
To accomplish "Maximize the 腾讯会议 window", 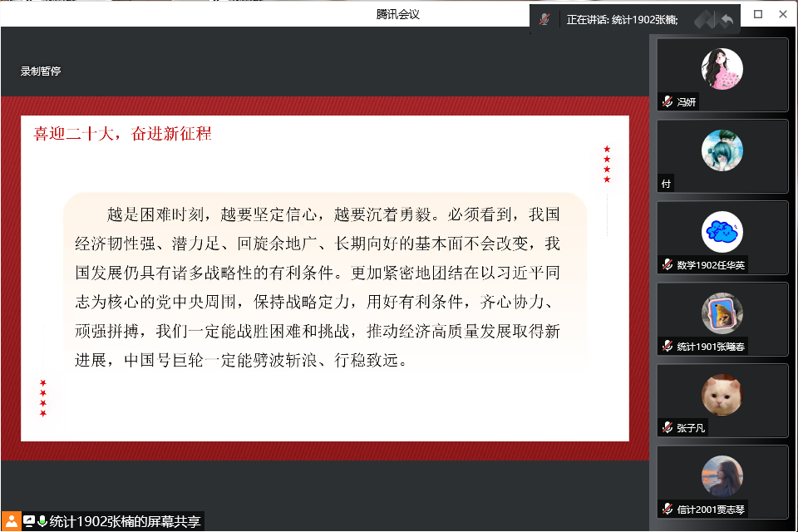I will 758,14.
